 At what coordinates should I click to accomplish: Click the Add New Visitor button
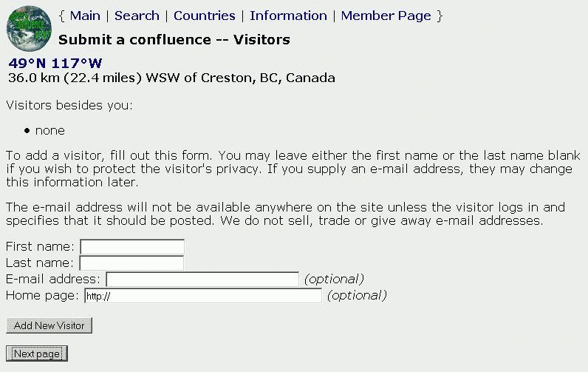(x=49, y=325)
